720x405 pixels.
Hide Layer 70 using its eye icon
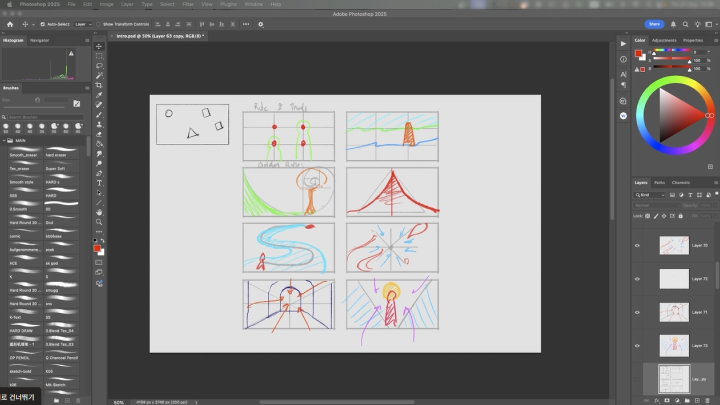point(638,245)
